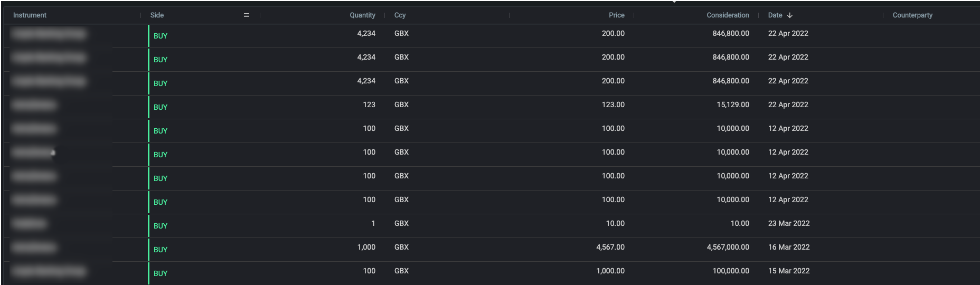Click the 16 Mar 2022 date cell

[x=789, y=247]
